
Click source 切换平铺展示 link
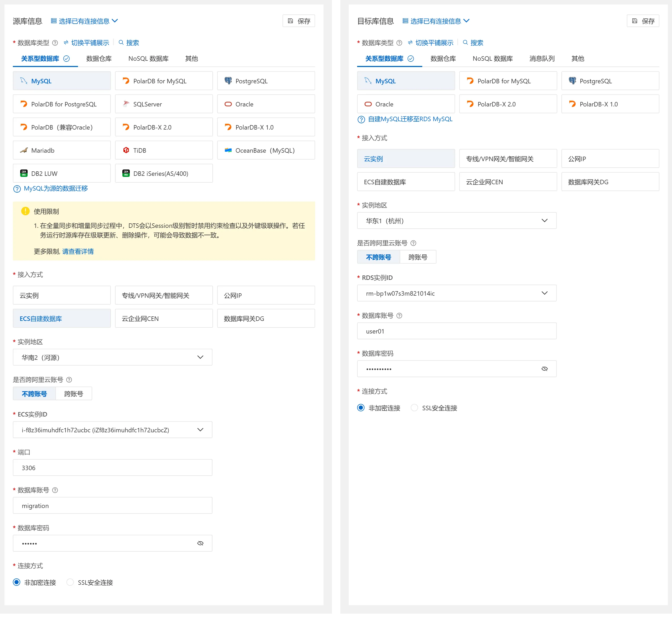click(x=86, y=43)
